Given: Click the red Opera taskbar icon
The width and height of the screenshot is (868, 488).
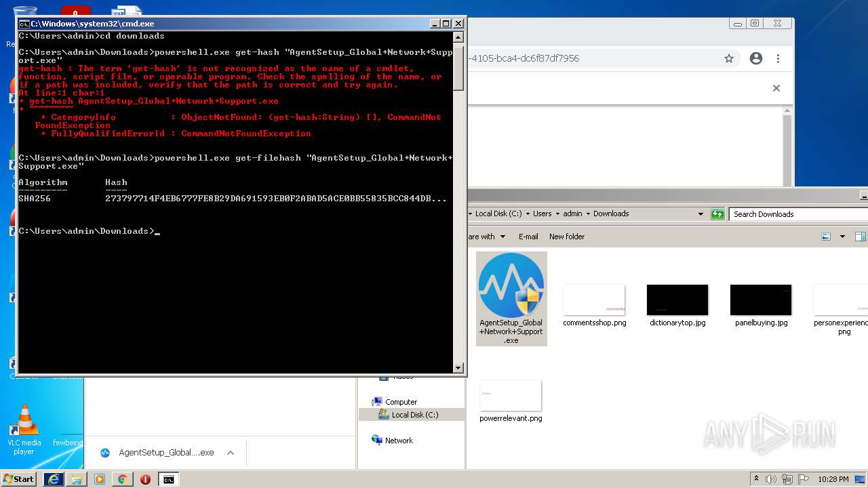Looking at the screenshot, I should [x=145, y=479].
